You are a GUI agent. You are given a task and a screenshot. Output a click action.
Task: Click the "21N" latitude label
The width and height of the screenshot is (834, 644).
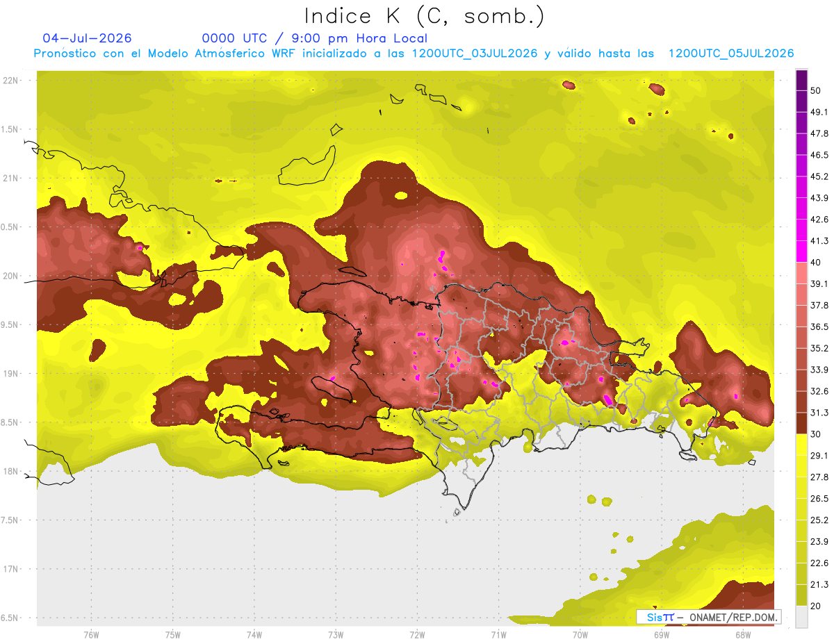tap(10, 178)
